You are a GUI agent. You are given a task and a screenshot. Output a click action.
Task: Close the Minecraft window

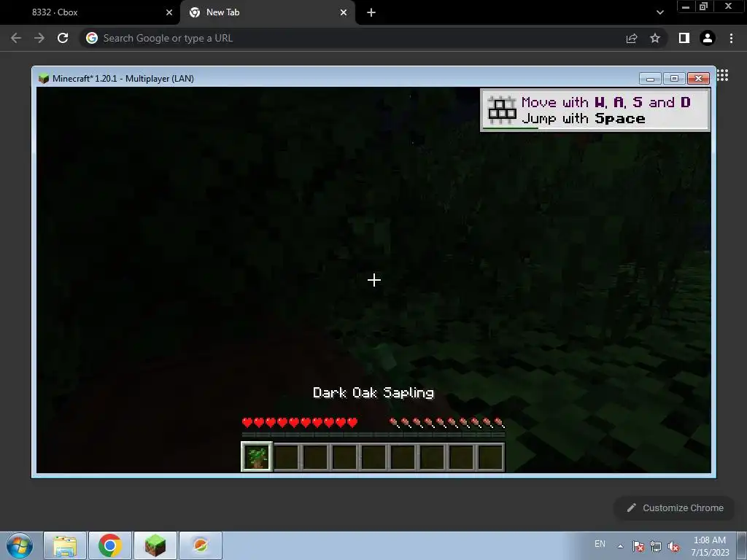698,79
